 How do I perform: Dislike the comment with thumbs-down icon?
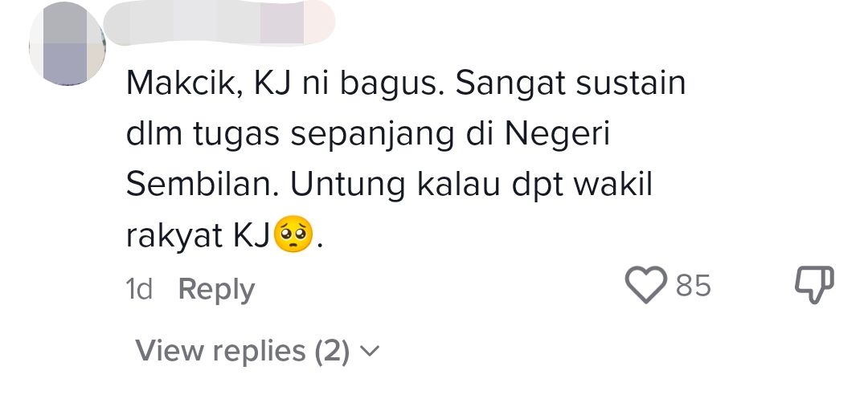click(814, 285)
